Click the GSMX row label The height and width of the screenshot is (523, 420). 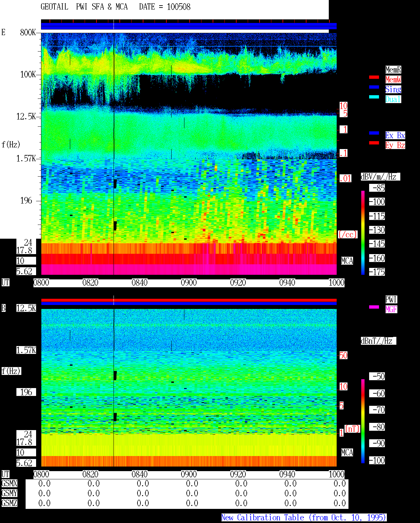coord(9,484)
